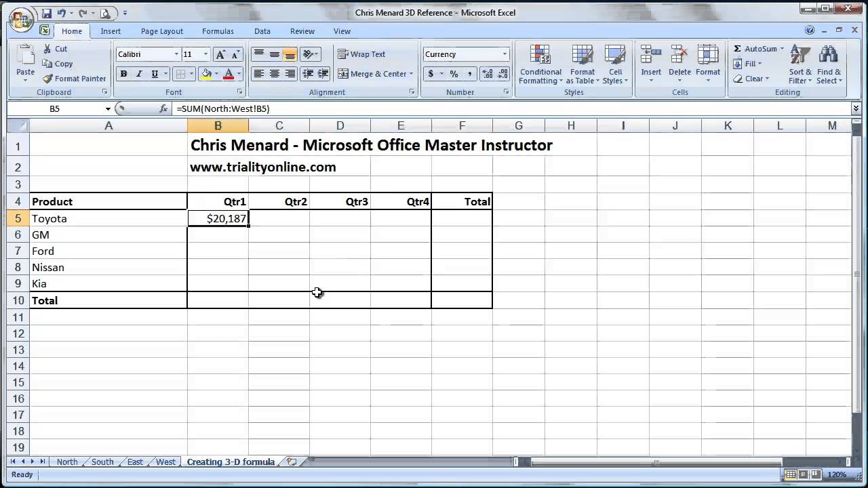The image size is (868, 488).
Task: Open Find & Select menu
Action: tap(829, 65)
